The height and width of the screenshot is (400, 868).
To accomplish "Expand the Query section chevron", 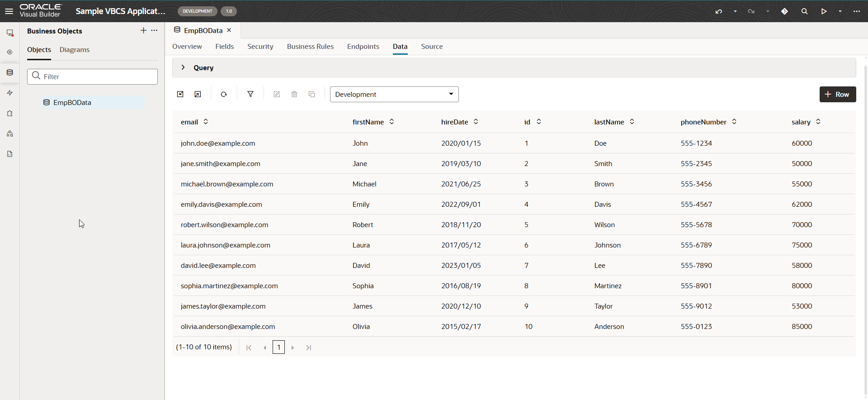I will 183,67.
